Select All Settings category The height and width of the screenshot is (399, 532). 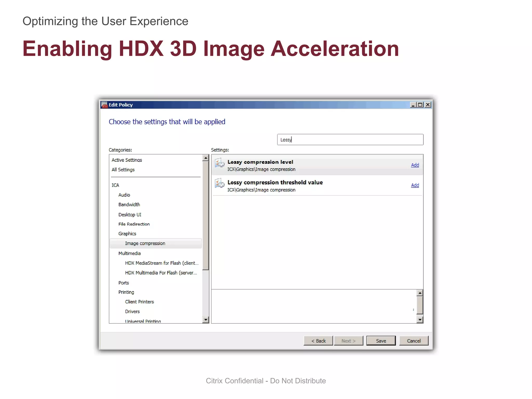point(123,170)
